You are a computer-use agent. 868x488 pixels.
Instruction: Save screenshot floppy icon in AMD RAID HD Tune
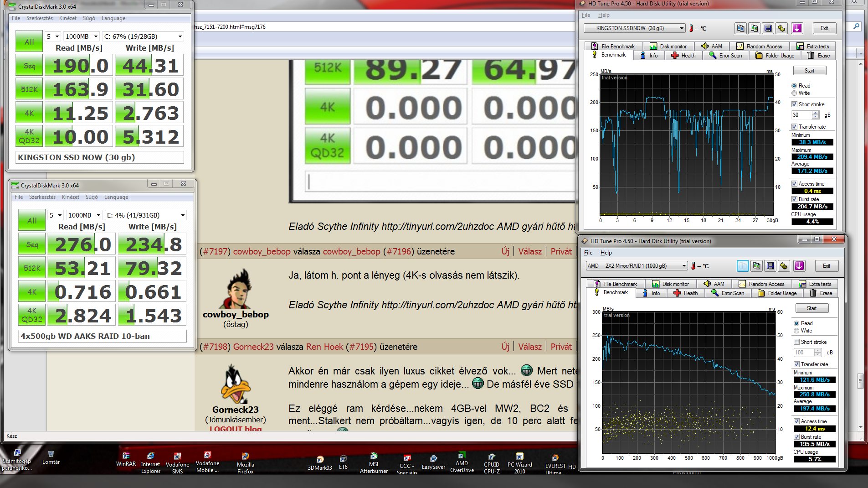pos(770,266)
